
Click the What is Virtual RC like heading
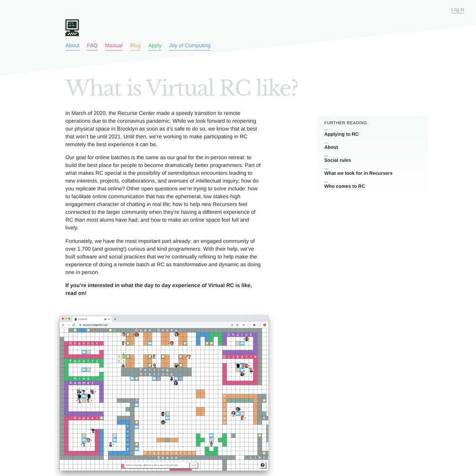(x=181, y=88)
